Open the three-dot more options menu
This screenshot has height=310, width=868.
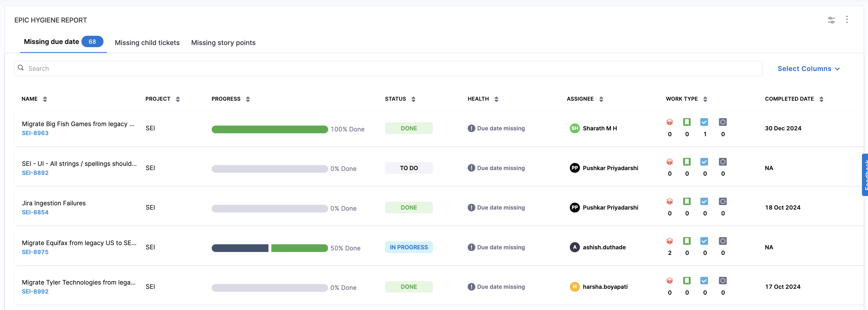click(847, 20)
